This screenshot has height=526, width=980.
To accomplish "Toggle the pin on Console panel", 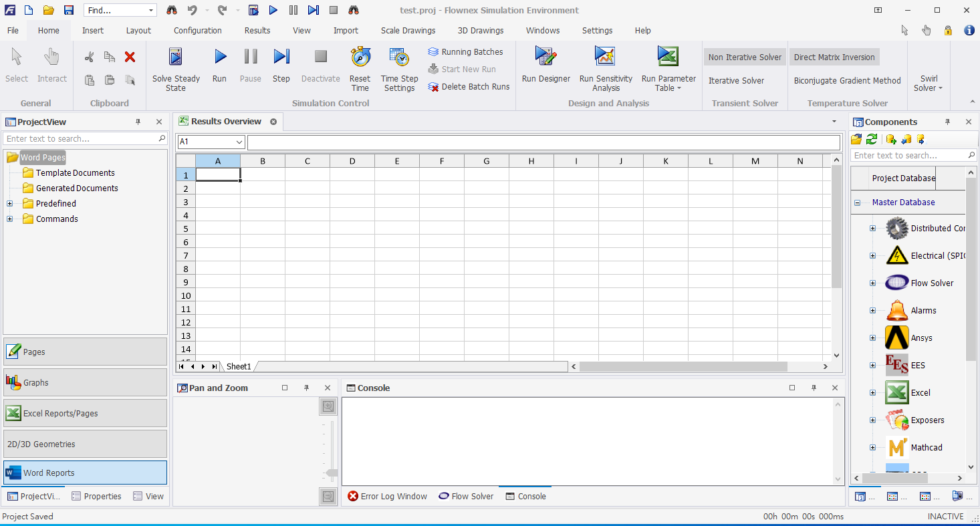I will (814, 388).
